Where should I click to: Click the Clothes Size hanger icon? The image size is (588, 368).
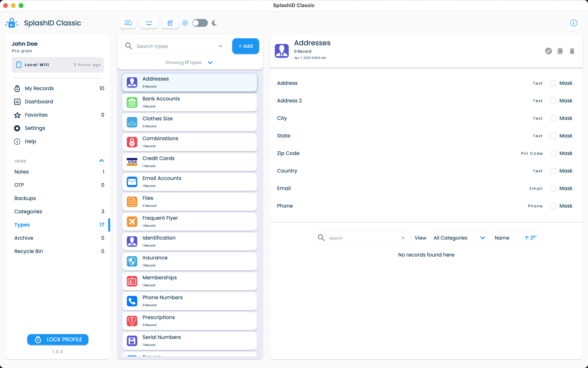132,122
